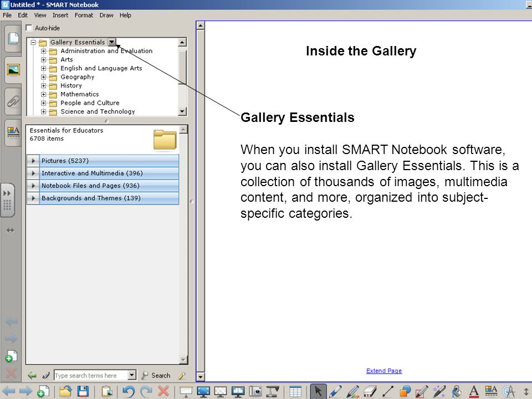Click the green back arrow in gallery
The image size is (532, 399).
tap(32, 375)
